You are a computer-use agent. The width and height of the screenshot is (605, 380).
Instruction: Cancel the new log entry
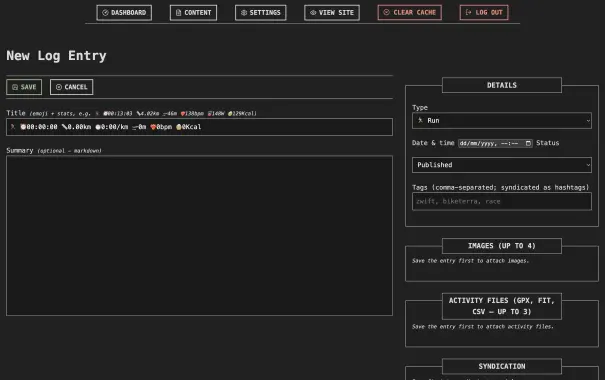[71, 87]
